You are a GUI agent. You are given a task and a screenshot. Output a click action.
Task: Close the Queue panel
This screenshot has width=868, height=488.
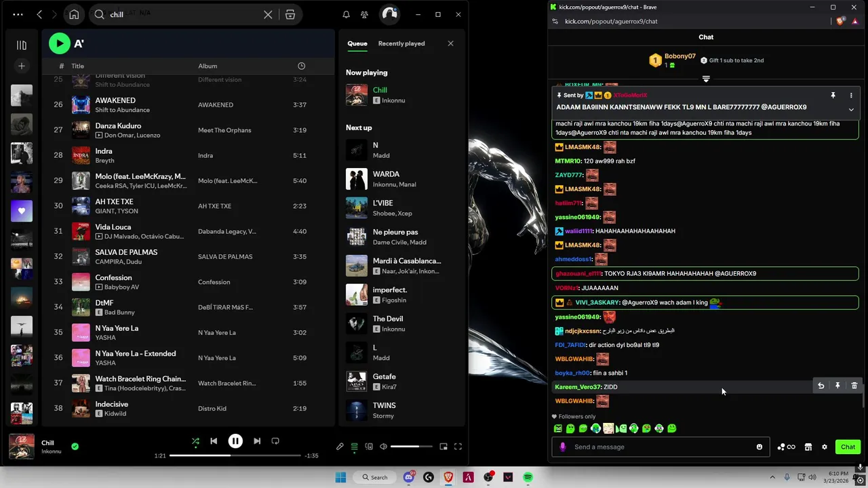[450, 43]
